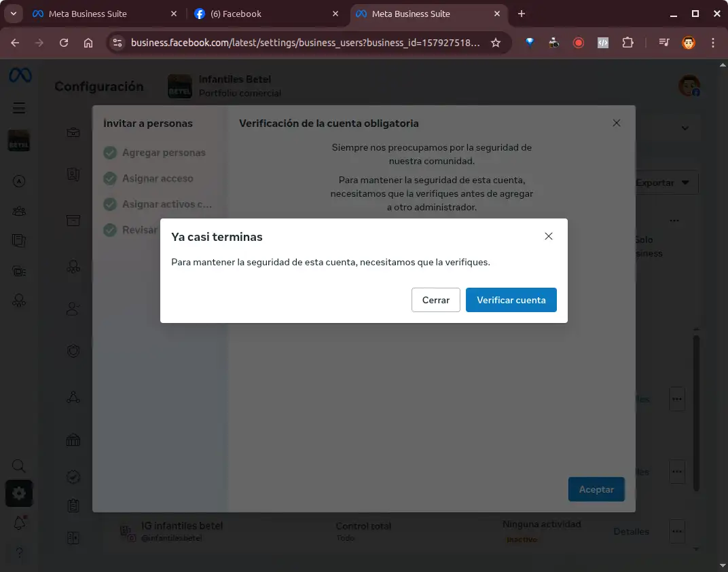Click the address bar URL field

pos(306,43)
